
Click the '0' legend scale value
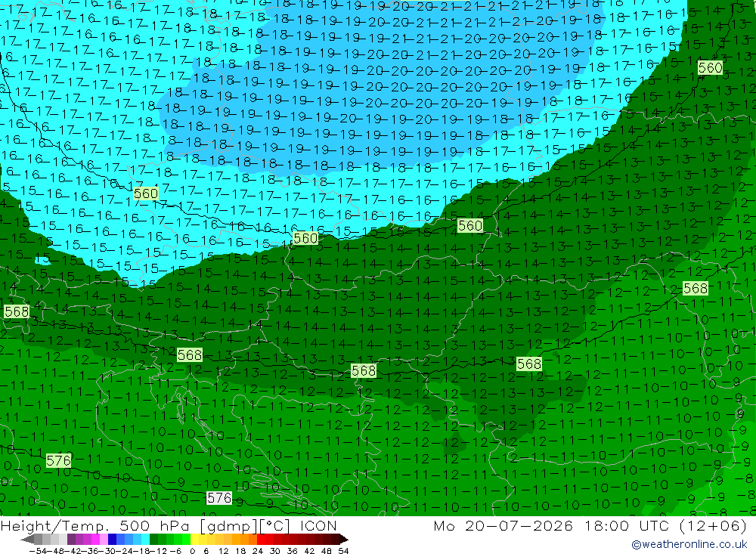click(x=192, y=551)
